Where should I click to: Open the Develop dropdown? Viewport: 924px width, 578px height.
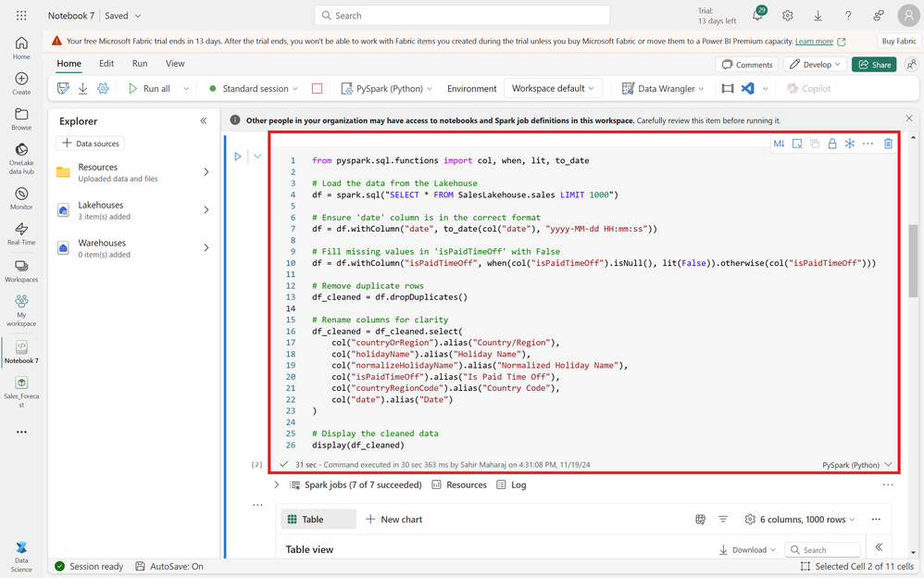click(x=815, y=64)
